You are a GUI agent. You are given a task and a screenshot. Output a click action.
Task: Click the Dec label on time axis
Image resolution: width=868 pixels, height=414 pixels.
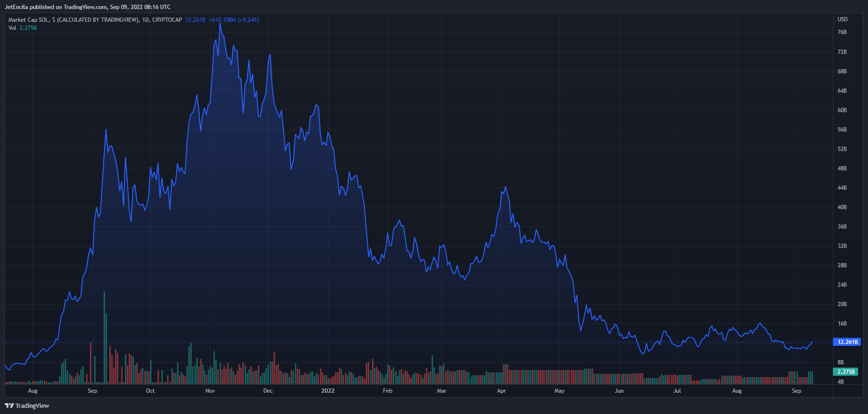[x=268, y=391]
